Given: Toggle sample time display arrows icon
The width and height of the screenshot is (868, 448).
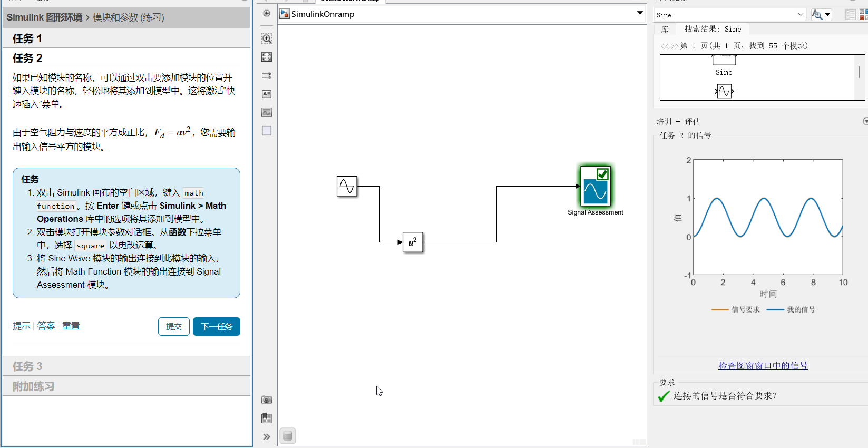Looking at the screenshot, I should coord(267,75).
